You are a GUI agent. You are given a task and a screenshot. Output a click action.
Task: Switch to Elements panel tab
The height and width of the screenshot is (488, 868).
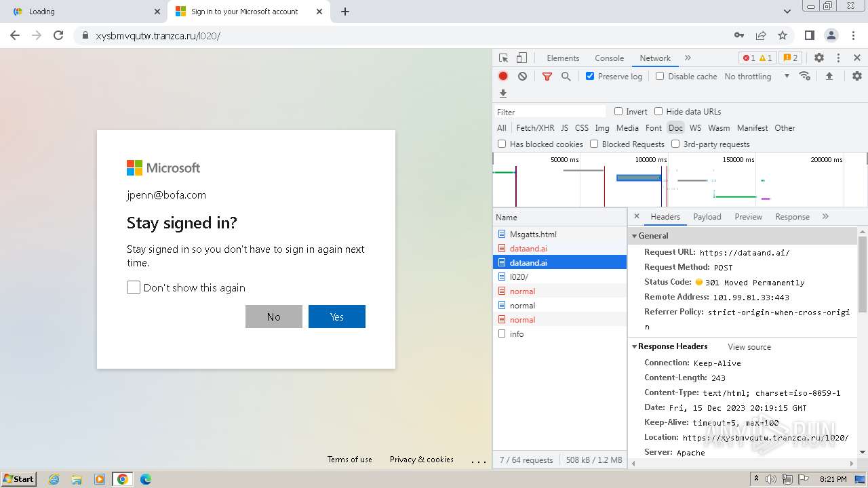coord(563,58)
